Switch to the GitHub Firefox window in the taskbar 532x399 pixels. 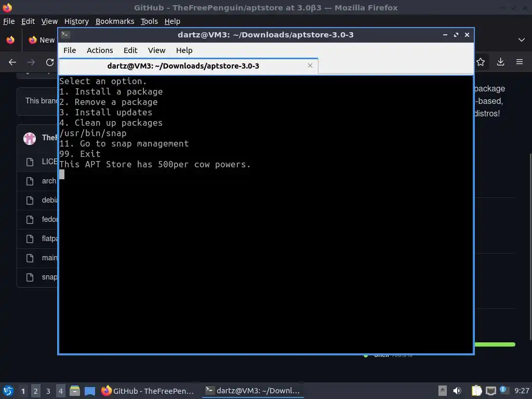[148, 391]
